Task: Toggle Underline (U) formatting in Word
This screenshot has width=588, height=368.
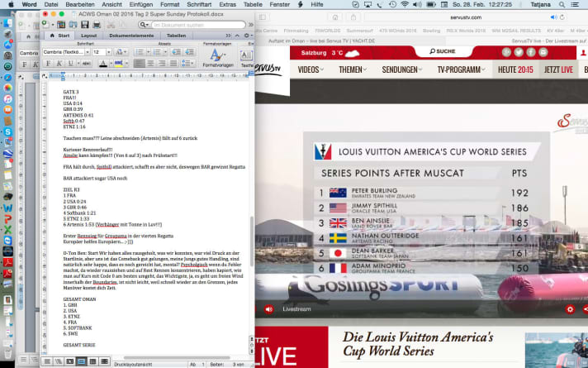Action: pyautogui.click(x=70, y=64)
